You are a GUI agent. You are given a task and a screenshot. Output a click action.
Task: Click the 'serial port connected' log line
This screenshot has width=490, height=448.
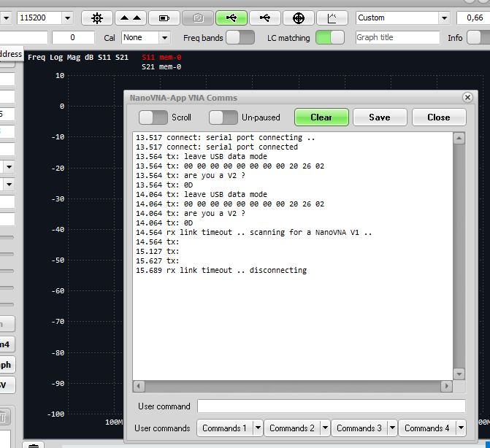[x=217, y=147]
